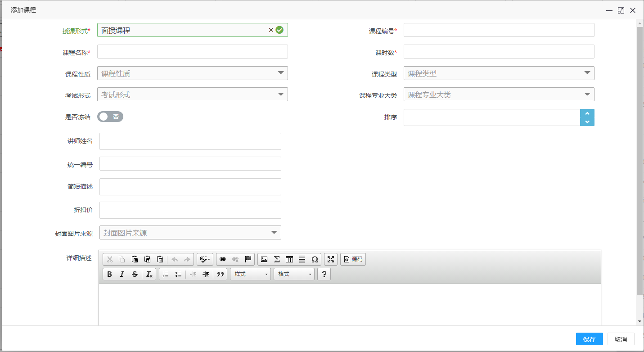This screenshot has height=352, width=644.
Task: Click the 保存 button
Action: 589,339
